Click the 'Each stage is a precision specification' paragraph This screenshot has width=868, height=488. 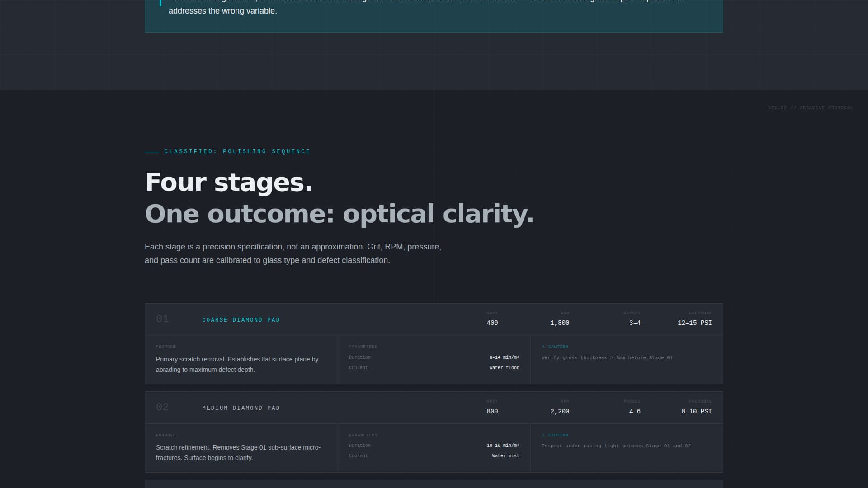click(293, 253)
